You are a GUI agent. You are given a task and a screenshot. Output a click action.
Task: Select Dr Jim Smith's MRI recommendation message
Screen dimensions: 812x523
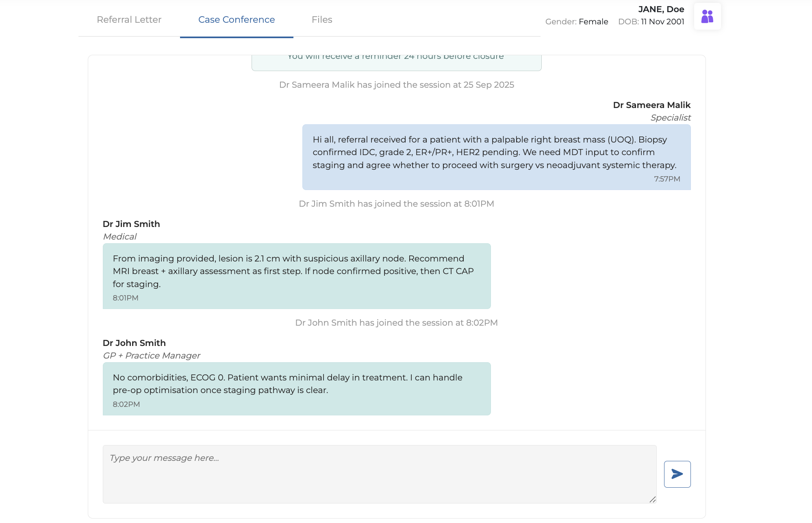pos(296,276)
